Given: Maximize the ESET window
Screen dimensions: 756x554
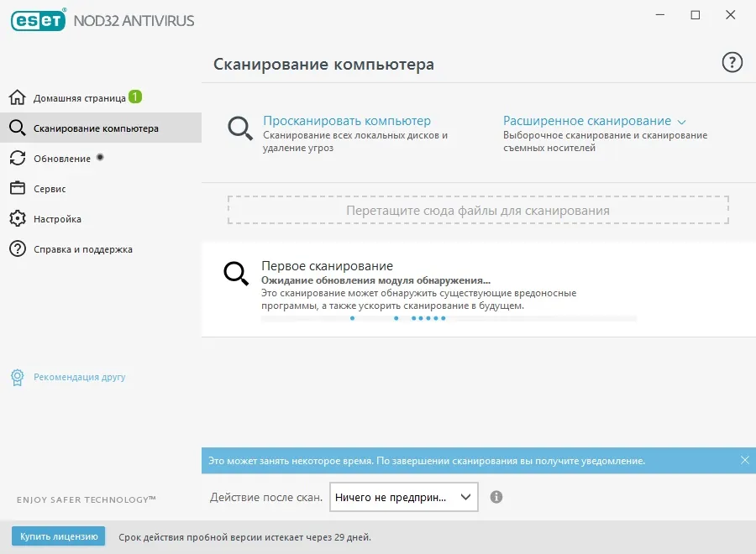Looking at the screenshot, I should pos(696,15).
